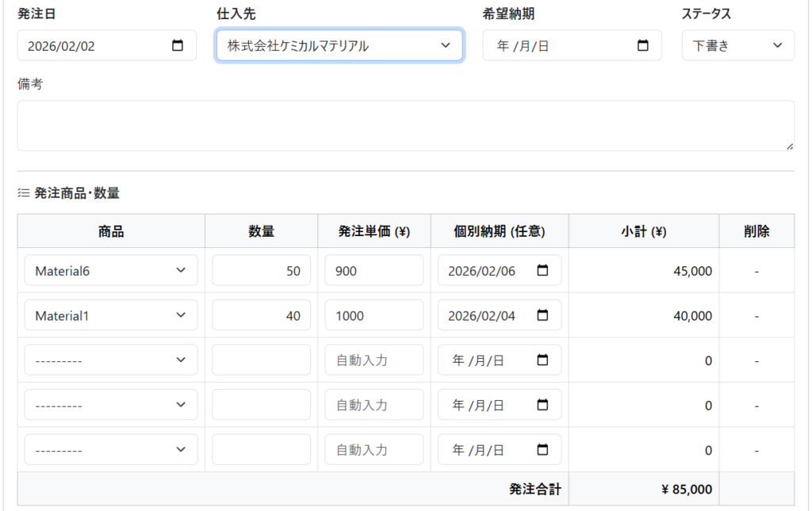Screen dimensions: 812x511
Task: Open calendar icon in fourth row 個別納期
Action: [542, 405]
